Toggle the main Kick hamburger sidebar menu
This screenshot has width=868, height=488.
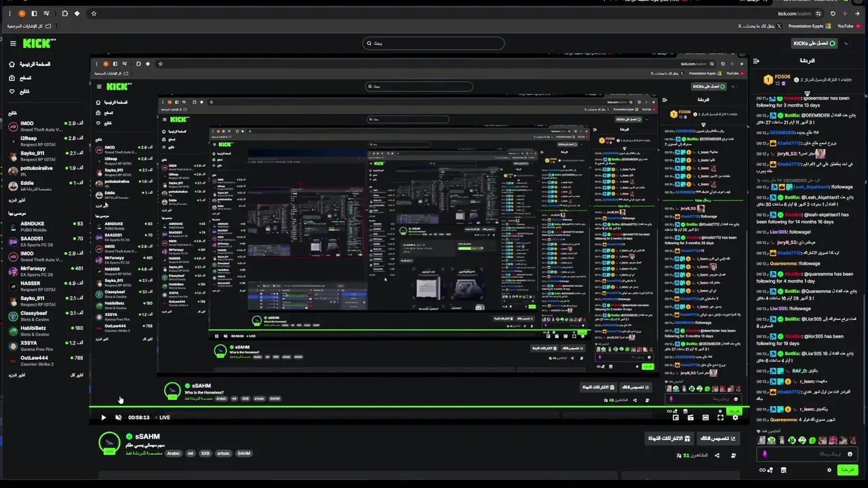(x=13, y=43)
